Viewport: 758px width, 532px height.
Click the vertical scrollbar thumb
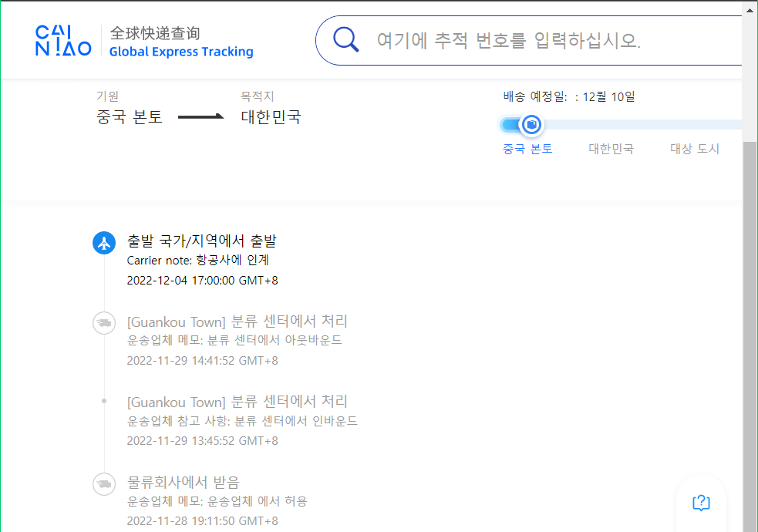point(750,336)
